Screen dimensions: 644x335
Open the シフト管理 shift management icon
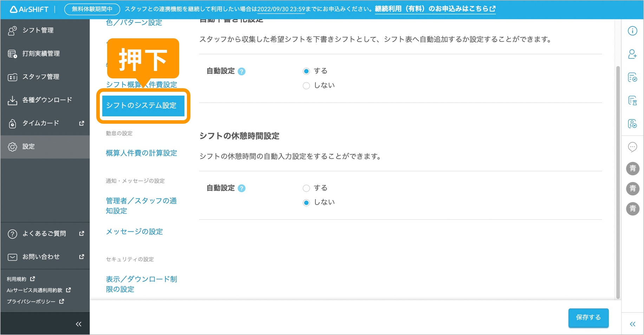click(13, 30)
